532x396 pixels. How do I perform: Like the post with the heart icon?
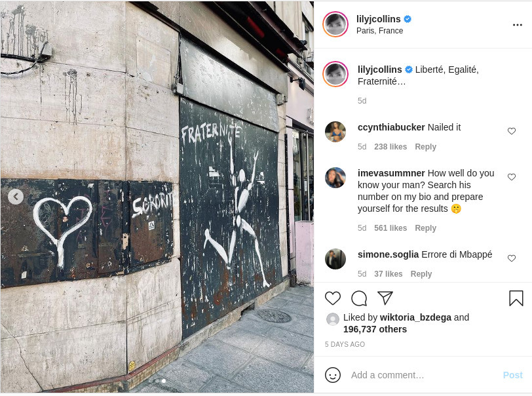click(x=333, y=298)
